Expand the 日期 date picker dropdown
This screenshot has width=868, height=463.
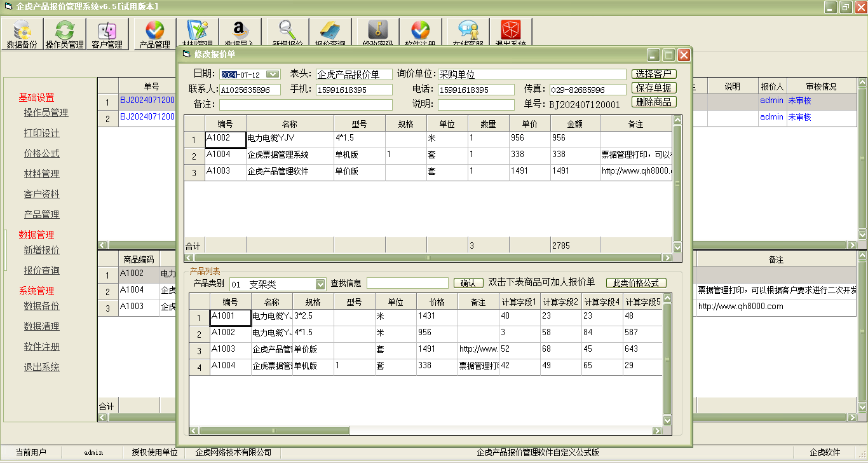(274, 73)
